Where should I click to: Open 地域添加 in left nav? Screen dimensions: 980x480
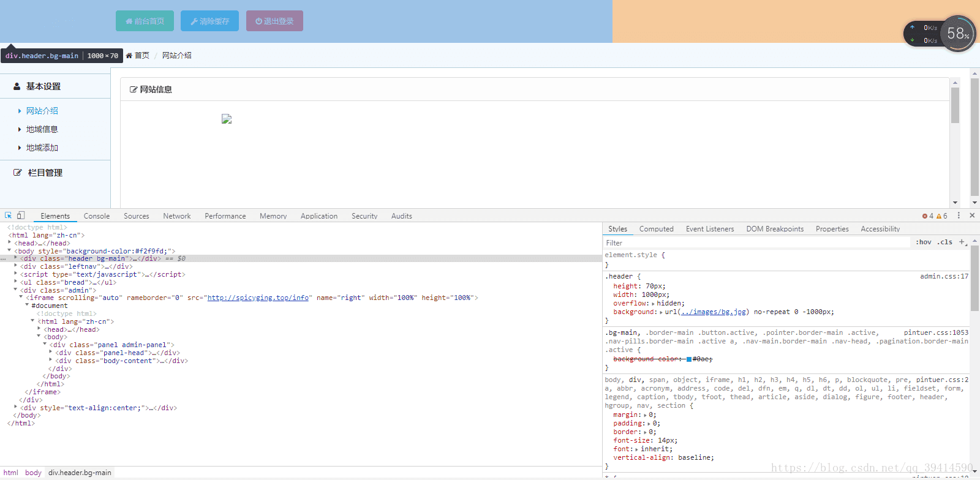point(42,148)
